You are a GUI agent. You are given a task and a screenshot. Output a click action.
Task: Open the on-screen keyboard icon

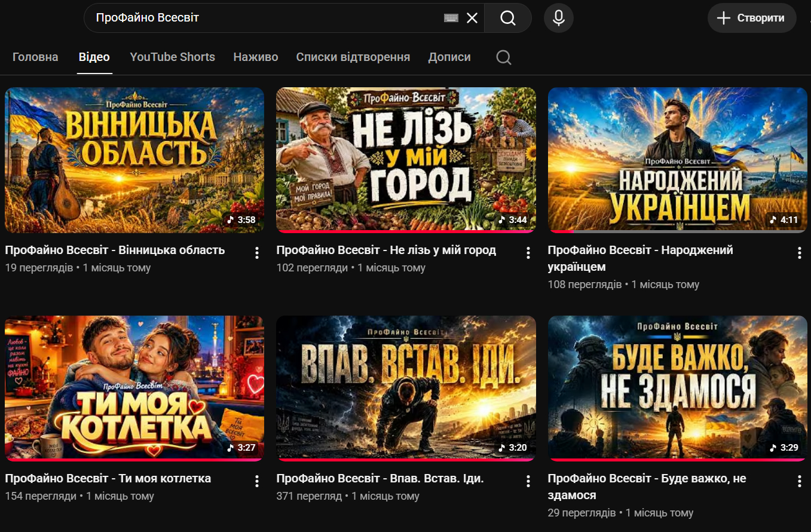coord(451,18)
